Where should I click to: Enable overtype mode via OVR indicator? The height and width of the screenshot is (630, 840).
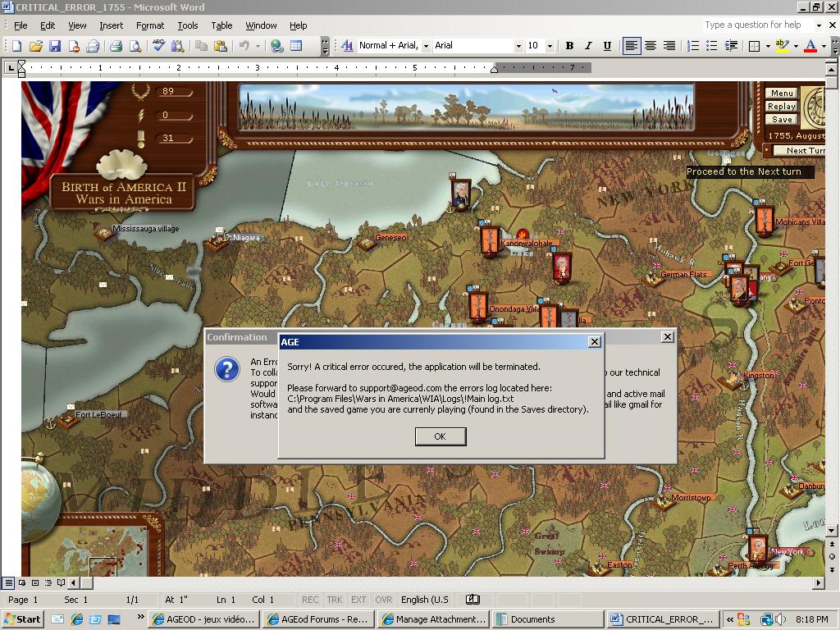coord(383,600)
